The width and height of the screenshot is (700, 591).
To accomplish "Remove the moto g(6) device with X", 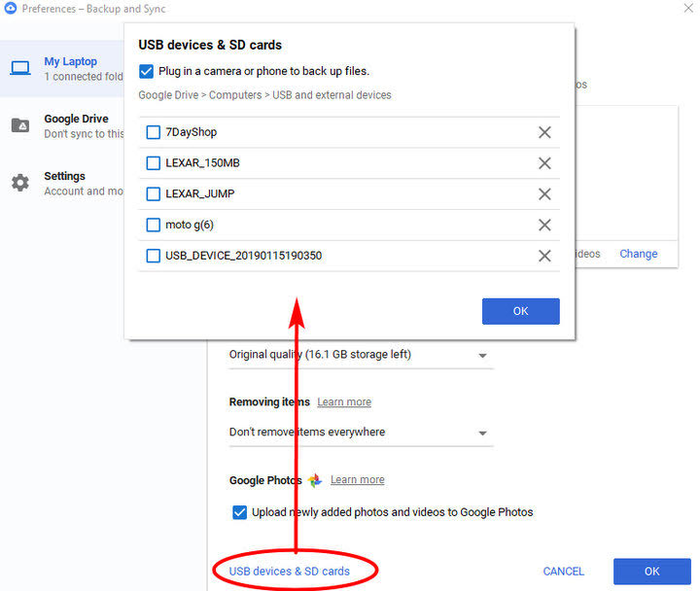I will click(x=544, y=225).
